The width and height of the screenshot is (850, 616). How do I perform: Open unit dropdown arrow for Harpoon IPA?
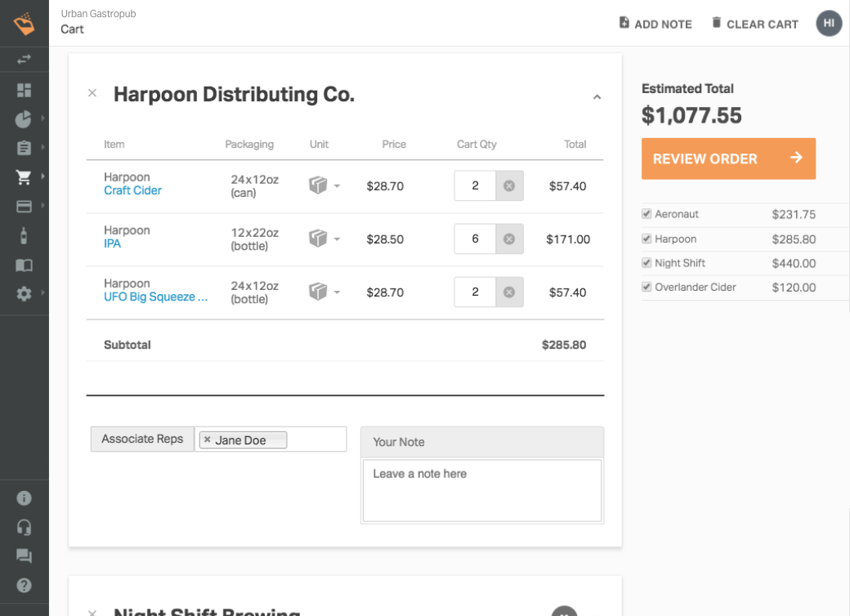click(337, 239)
